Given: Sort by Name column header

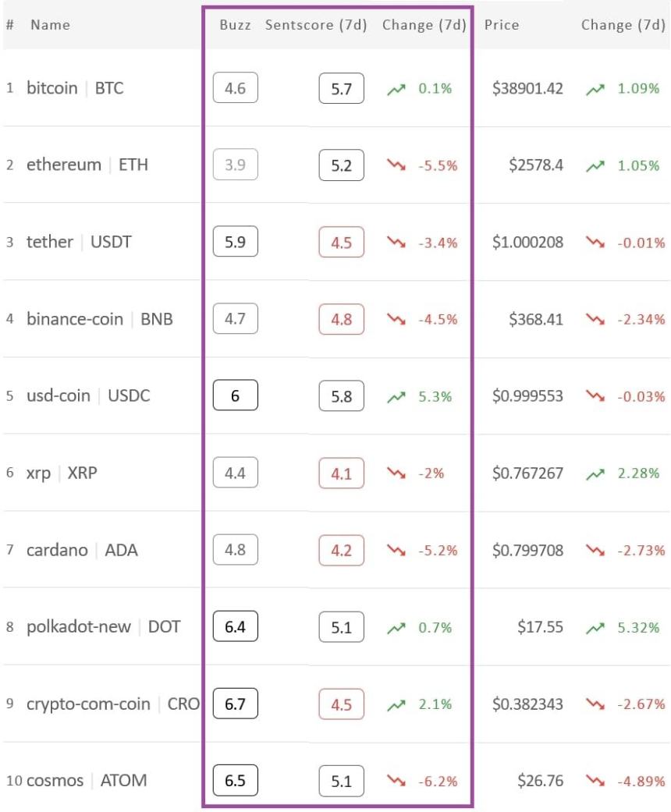Looking at the screenshot, I should pyautogui.click(x=50, y=25).
